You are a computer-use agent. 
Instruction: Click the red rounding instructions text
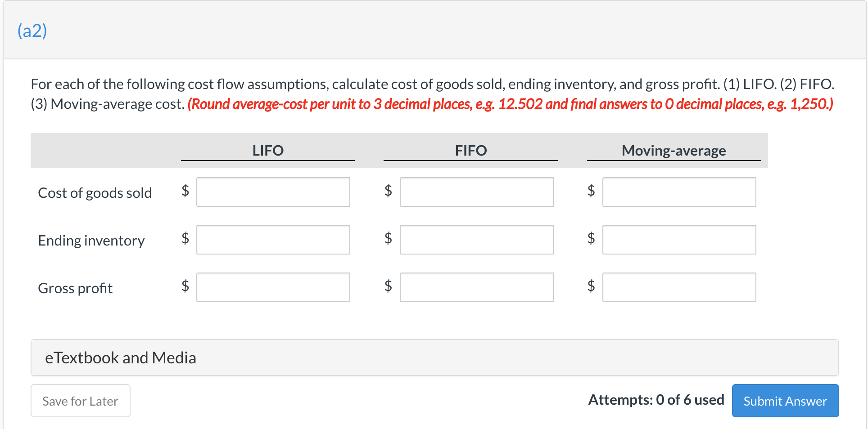pyautogui.click(x=510, y=104)
